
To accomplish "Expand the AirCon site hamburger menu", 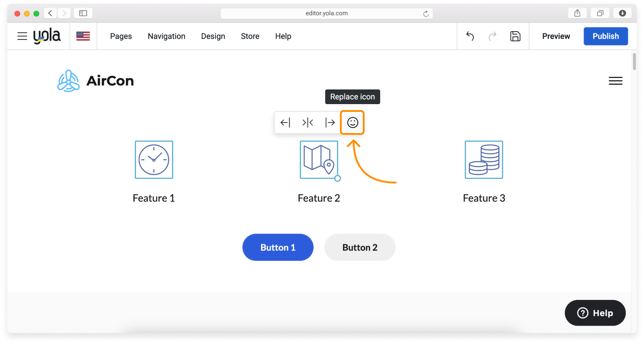I will click(x=615, y=81).
